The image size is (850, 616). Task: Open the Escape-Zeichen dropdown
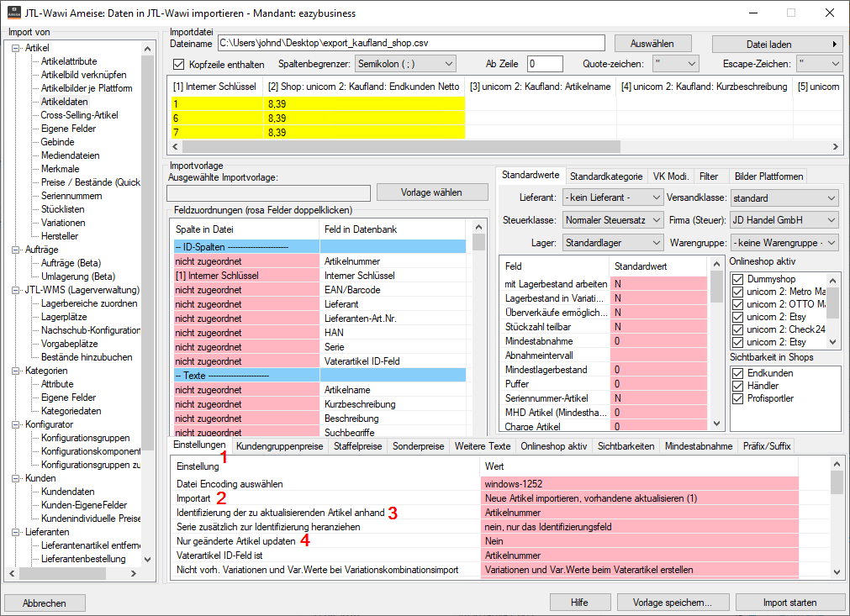click(x=819, y=63)
